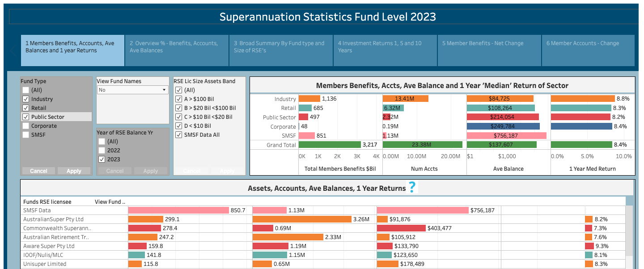Uncheck the 2023 balance year checkbox
The image size is (644, 269).
coord(102,160)
